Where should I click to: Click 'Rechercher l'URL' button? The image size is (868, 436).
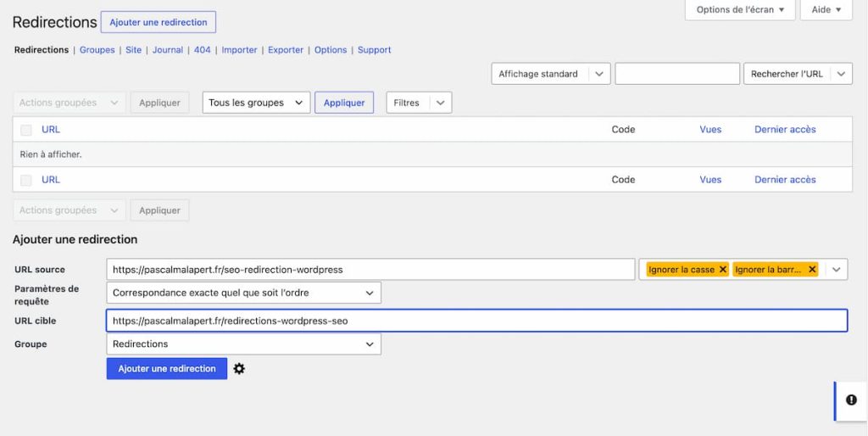click(x=787, y=74)
